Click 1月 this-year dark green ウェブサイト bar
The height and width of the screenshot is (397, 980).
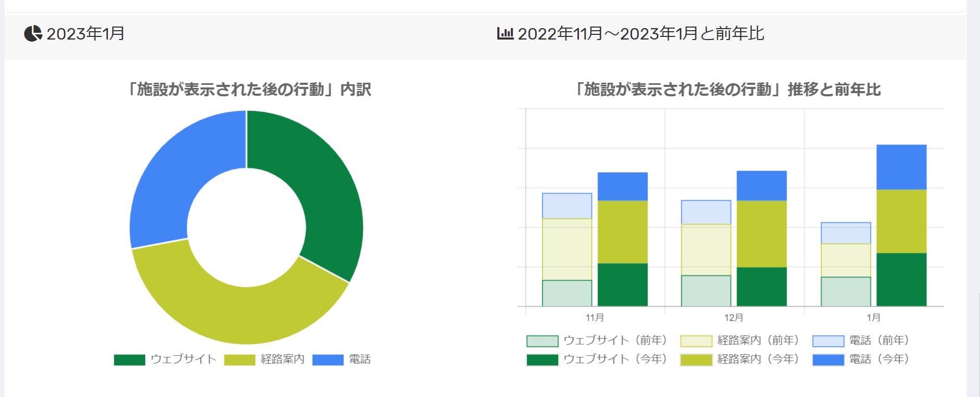[901, 279]
